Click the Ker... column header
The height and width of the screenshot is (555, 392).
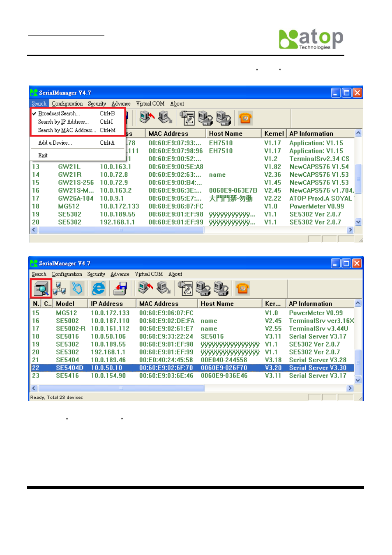pyautogui.click(x=274, y=303)
